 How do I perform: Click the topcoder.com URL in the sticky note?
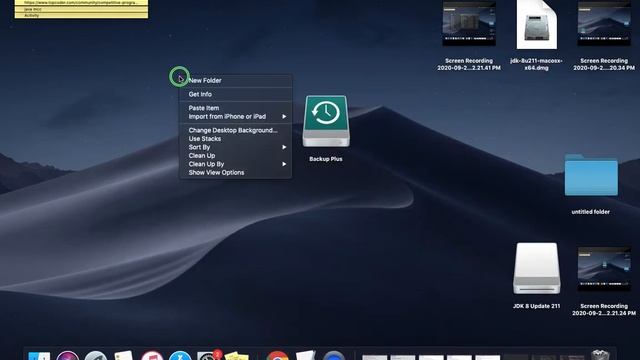point(81,2)
